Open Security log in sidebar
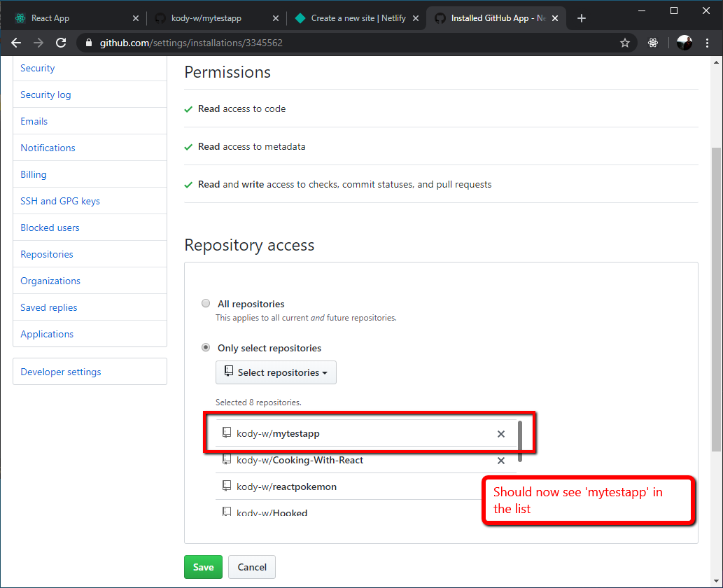The image size is (723, 588). 45,94
